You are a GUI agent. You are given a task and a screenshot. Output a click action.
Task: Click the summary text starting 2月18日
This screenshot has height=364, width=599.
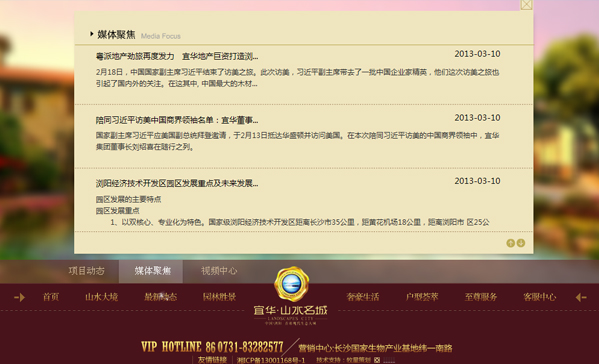(297, 78)
